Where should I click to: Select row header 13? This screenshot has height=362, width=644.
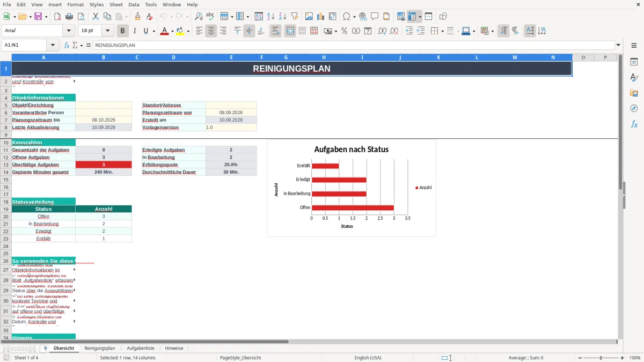(5, 165)
